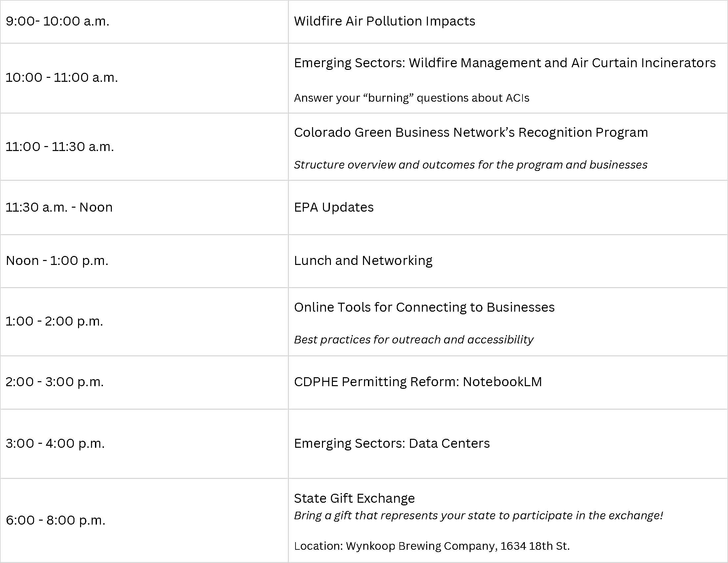Select the burning questions about ACIs text
Viewport: 728px width, 563px height.
click(411, 98)
